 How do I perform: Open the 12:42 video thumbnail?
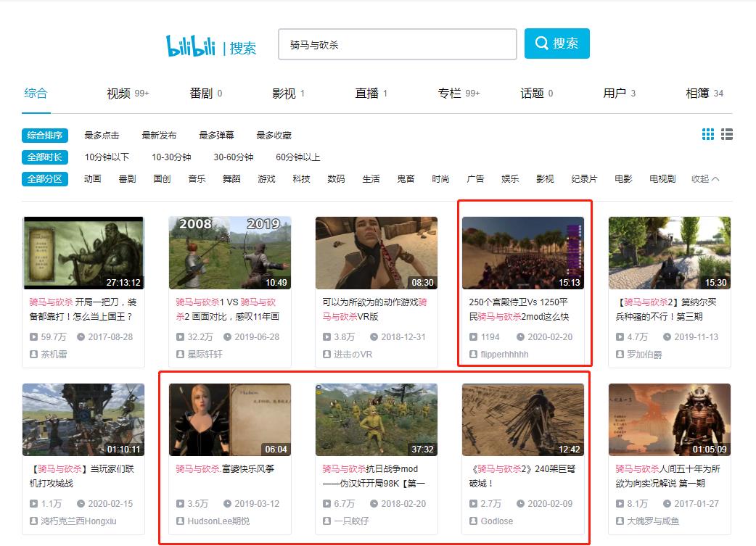pyautogui.click(x=523, y=420)
